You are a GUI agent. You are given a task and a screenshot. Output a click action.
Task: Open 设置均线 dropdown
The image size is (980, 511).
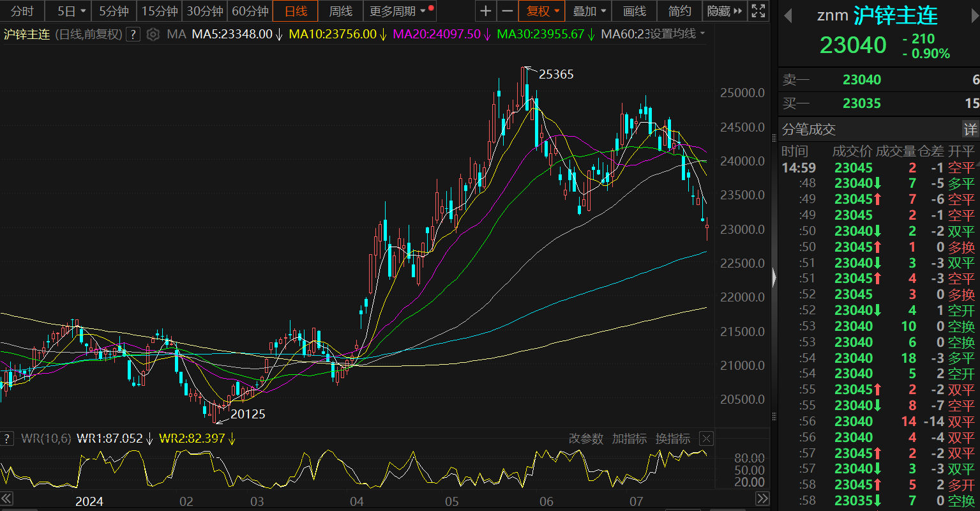click(x=677, y=34)
